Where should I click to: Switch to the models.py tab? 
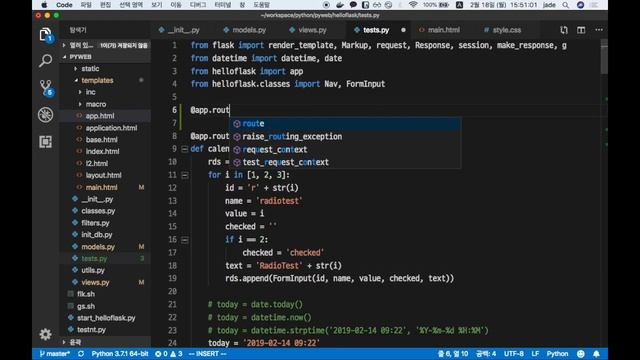(x=249, y=30)
